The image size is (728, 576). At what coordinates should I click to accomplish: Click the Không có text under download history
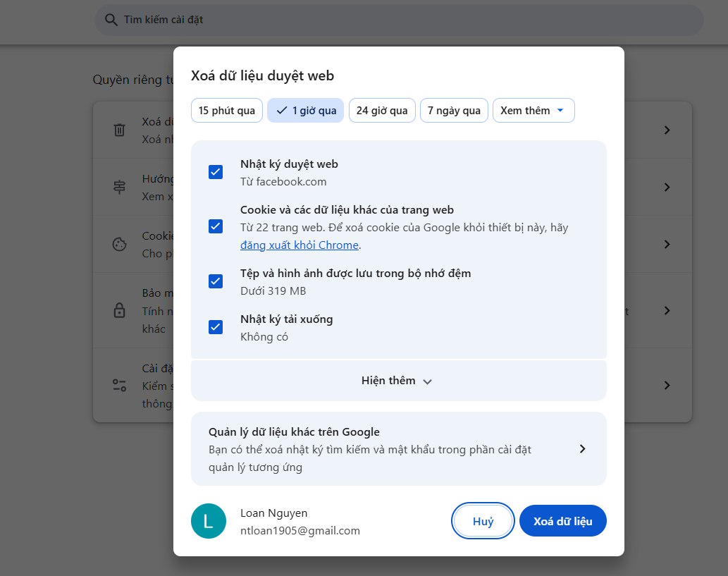pyautogui.click(x=264, y=337)
